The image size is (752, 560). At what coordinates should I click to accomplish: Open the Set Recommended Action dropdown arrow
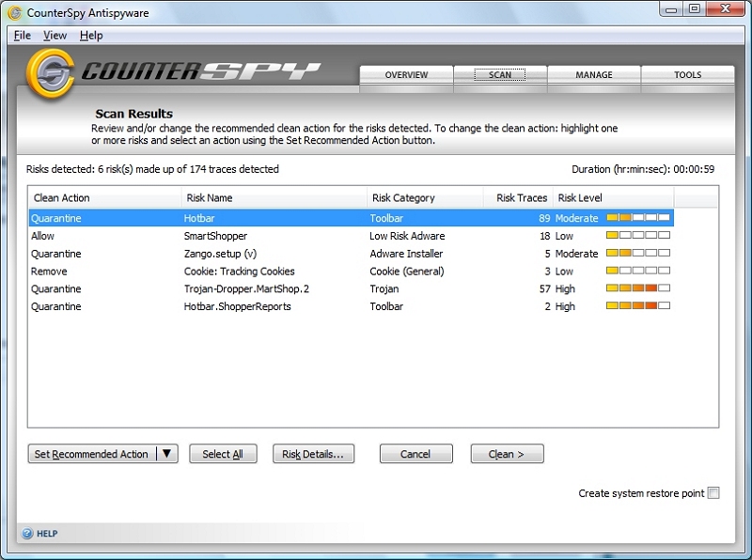coord(167,454)
